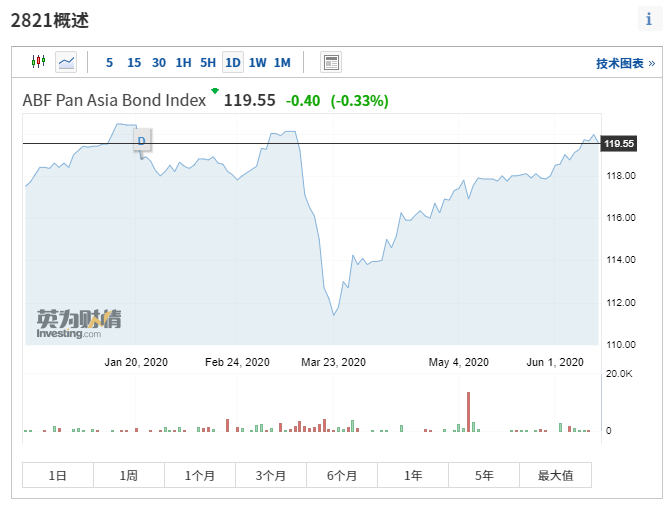Click the D dividend marker on chart
The width and height of the screenshot is (672, 507).
[x=141, y=141]
